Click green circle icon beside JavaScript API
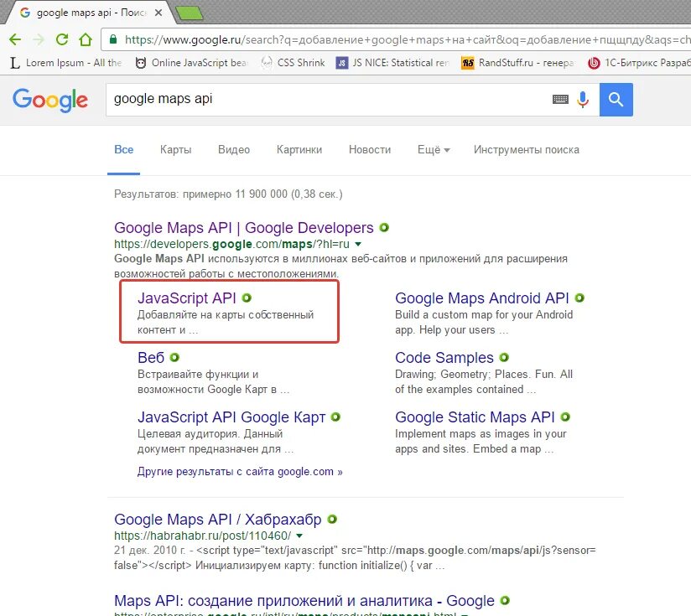This screenshot has width=691, height=616. point(247,298)
